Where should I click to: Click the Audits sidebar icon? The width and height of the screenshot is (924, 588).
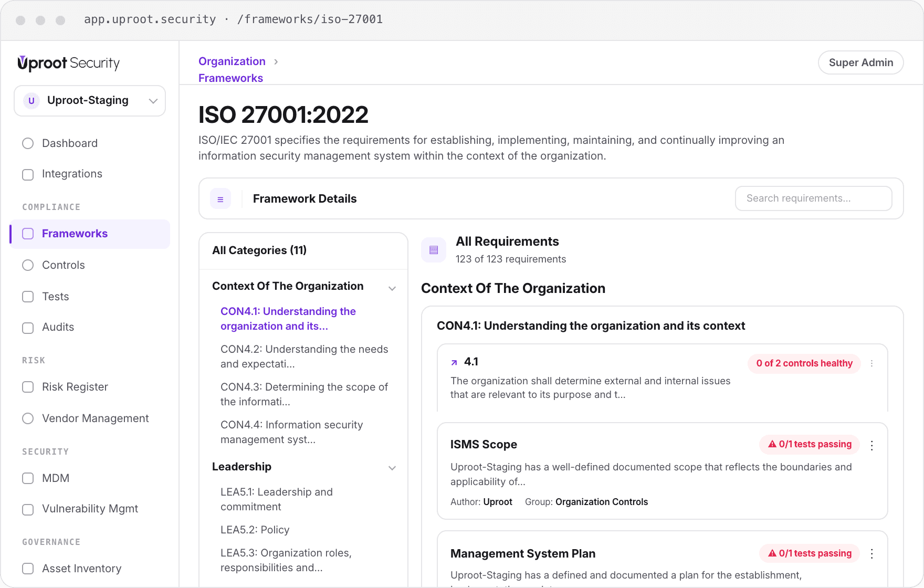pos(28,328)
